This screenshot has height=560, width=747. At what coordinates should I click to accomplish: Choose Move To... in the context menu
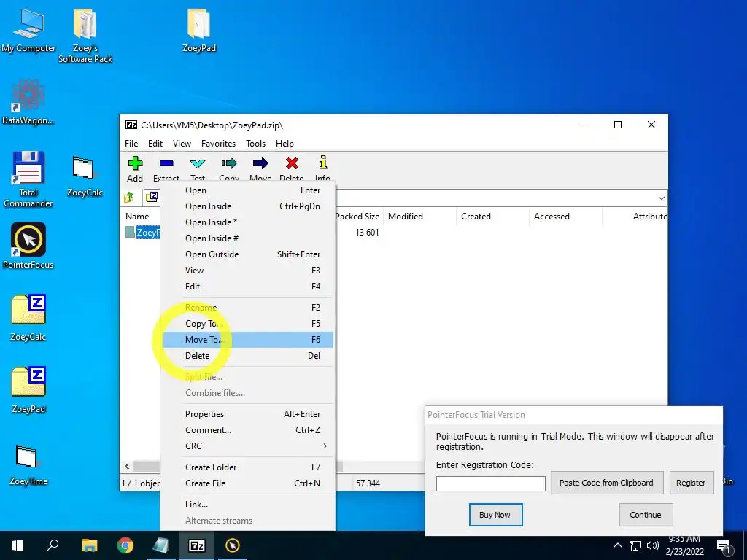248,340
